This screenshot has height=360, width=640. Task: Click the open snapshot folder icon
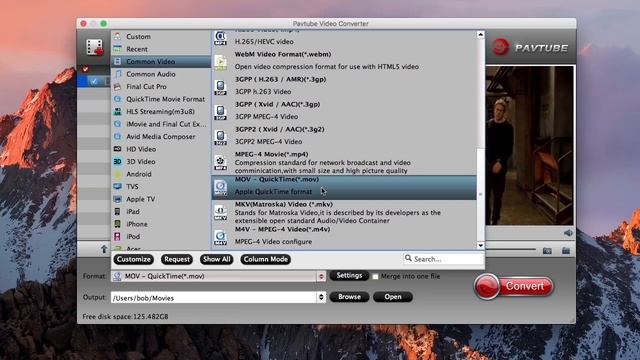[566, 251]
